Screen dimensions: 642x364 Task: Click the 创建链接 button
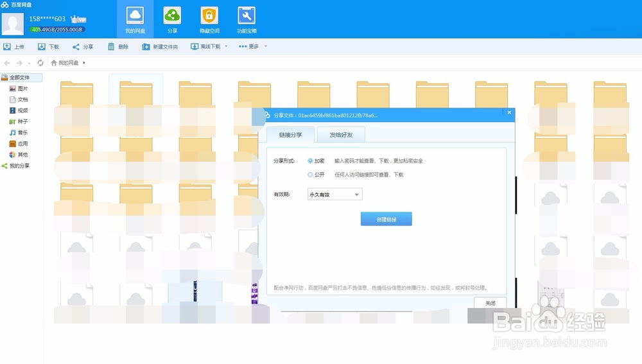pos(386,219)
